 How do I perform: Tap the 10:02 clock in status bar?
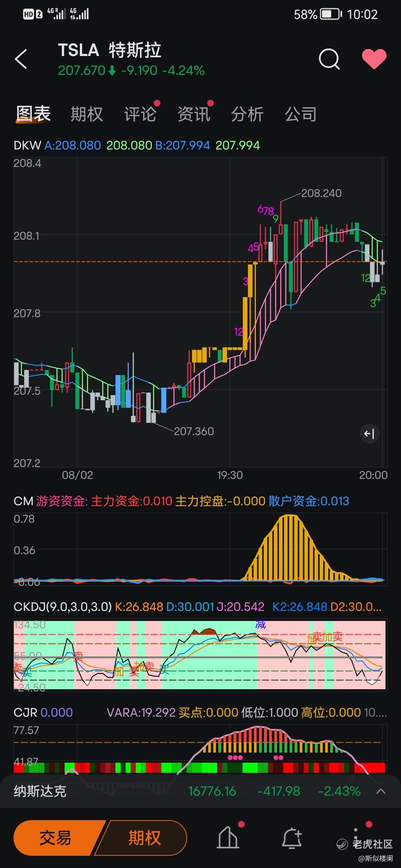click(362, 14)
